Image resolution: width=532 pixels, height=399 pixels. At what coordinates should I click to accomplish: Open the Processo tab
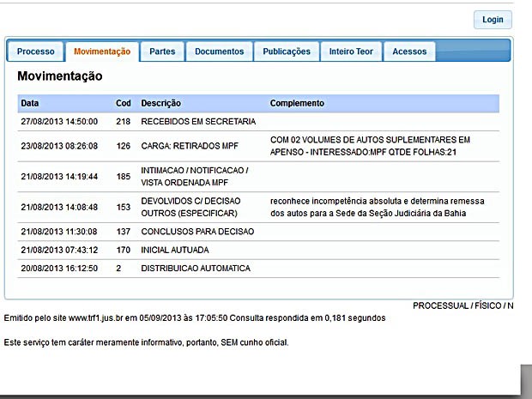[35, 51]
